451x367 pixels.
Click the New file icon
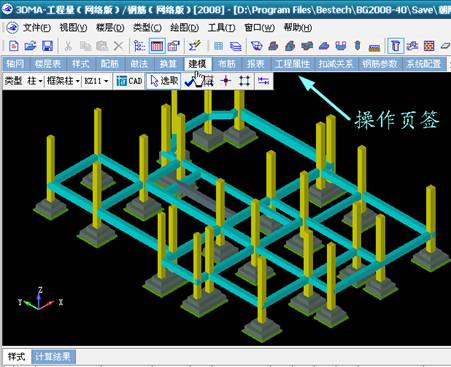[14, 46]
